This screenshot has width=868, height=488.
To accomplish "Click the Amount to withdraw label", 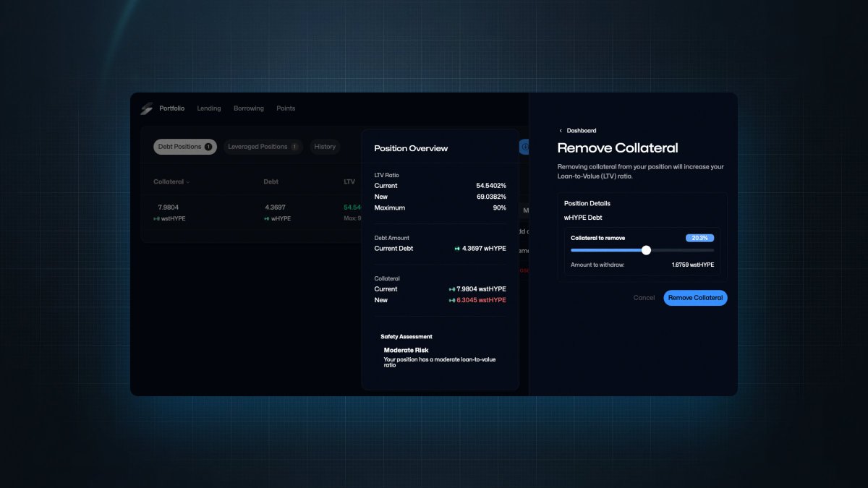I will [597, 265].
